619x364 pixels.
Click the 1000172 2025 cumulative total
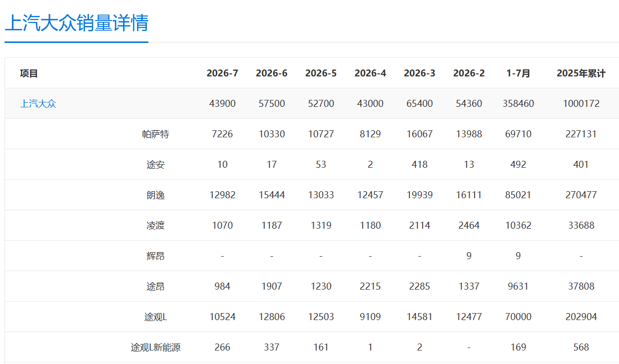coord(581,104)
